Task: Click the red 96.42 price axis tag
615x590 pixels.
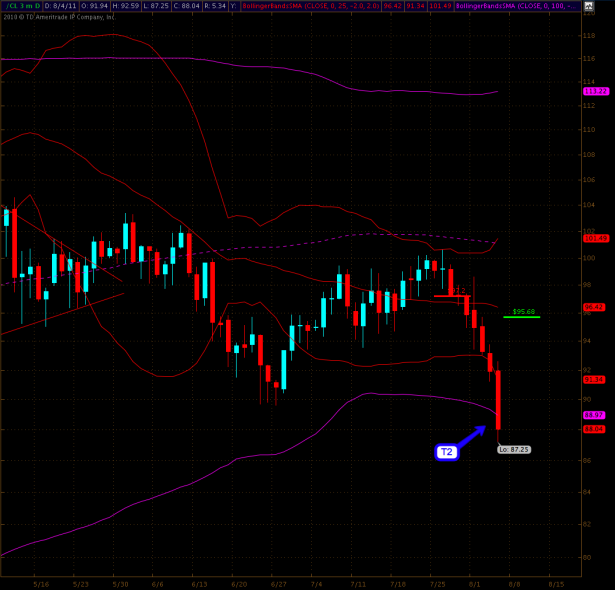Action: 595,307
